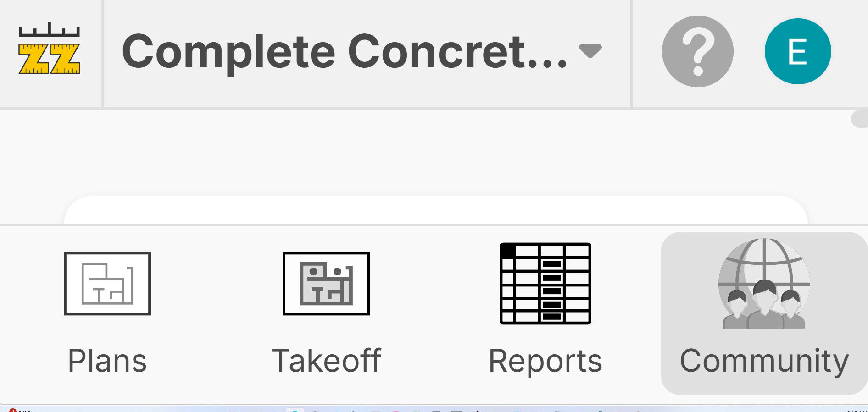Image resolution: width=868 pixels, height=412 pixels.
Task: Switch to the Plans tab label
Action: coord(107,361)
